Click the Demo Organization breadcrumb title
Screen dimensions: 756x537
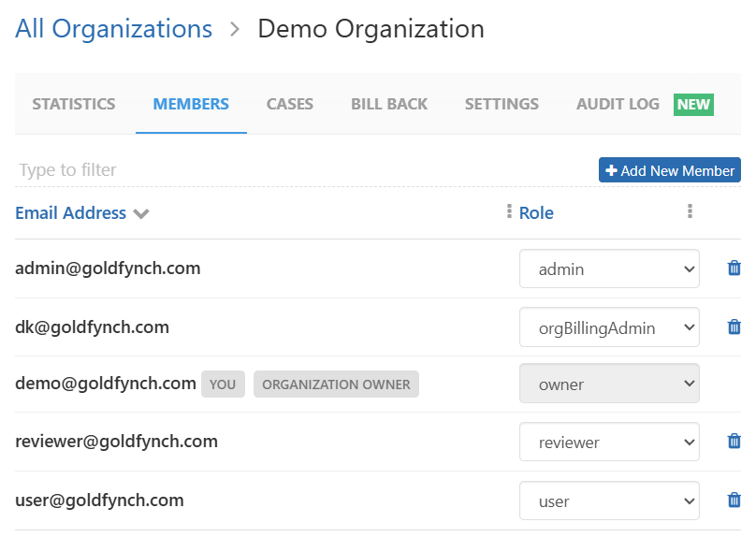click(x=371, y=29)
